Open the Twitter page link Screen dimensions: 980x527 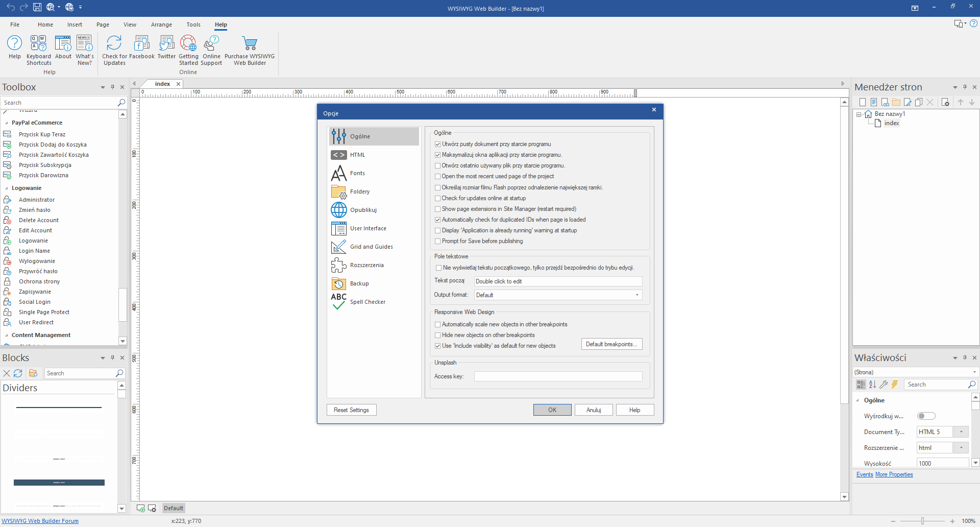[166, 47]
